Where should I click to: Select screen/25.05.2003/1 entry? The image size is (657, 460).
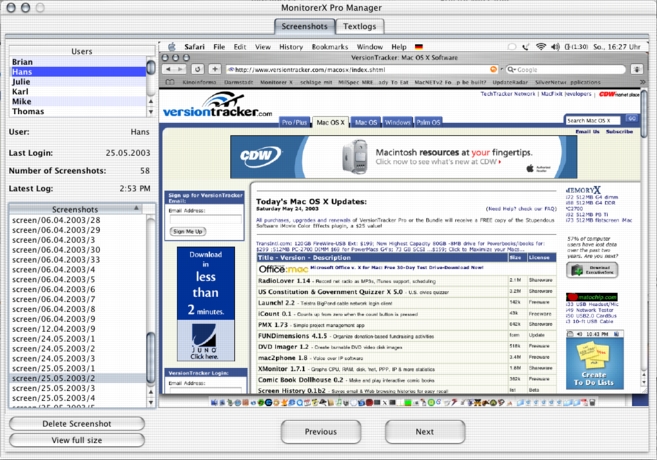pos(78,368)
